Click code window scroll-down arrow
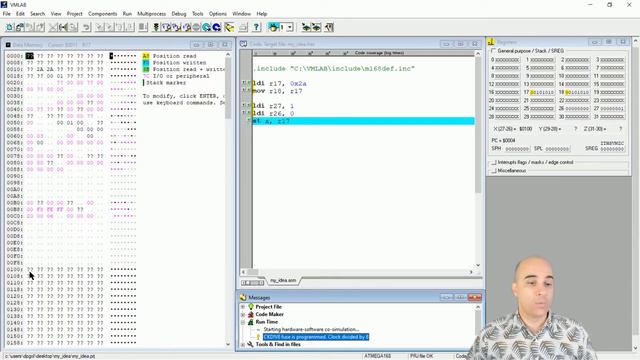Viewport: 640px width, 360px height. (478, 265)
